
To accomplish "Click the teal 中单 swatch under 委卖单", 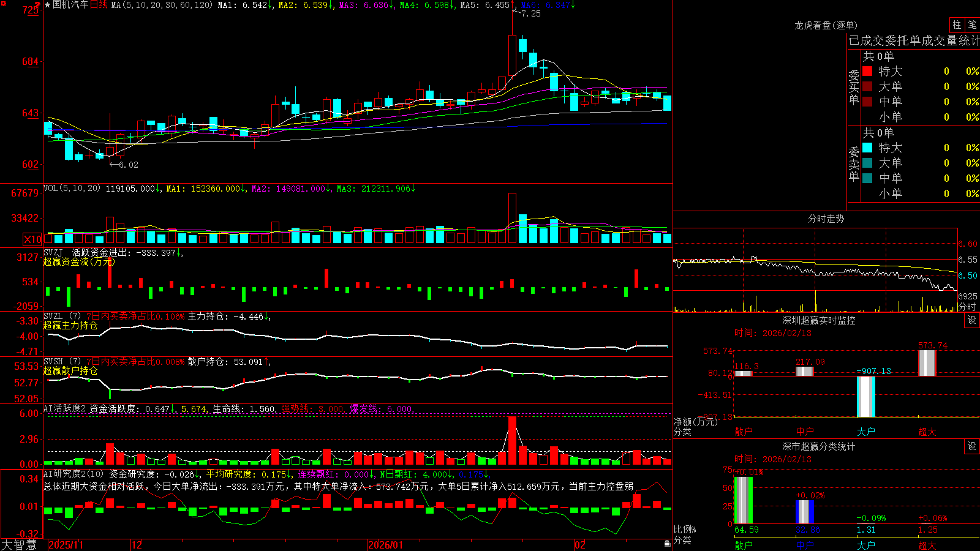I will pos(867,178).
